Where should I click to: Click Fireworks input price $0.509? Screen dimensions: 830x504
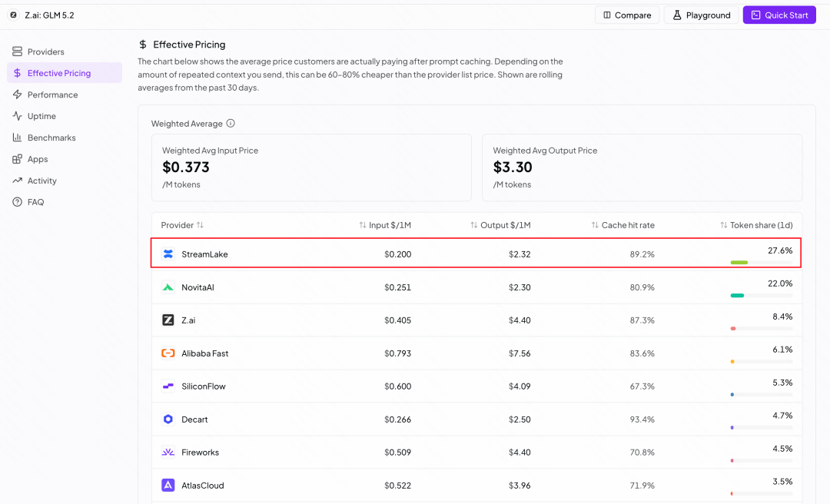click(397, 452)
